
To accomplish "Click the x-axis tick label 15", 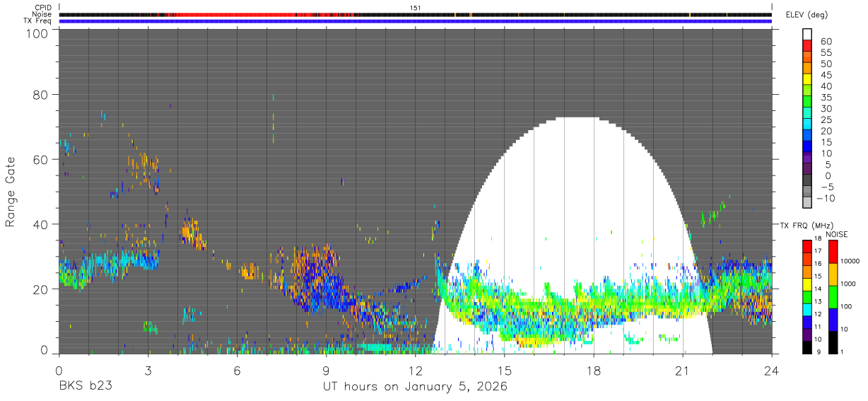I will tap(504, 371).
